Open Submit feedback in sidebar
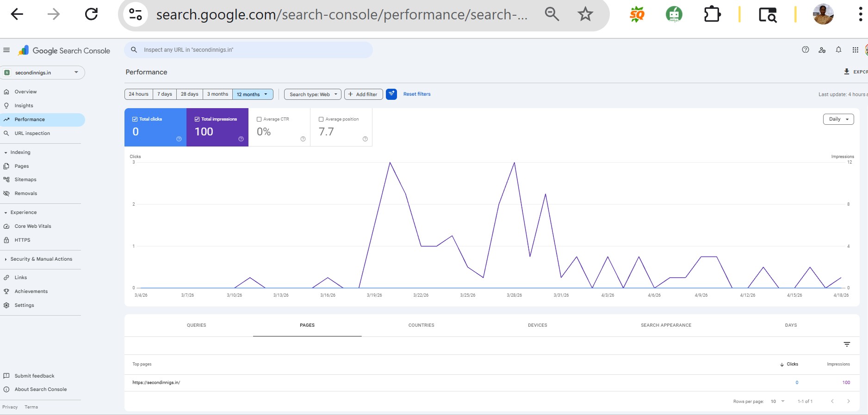The image size is (868, 415). point(34,376)
